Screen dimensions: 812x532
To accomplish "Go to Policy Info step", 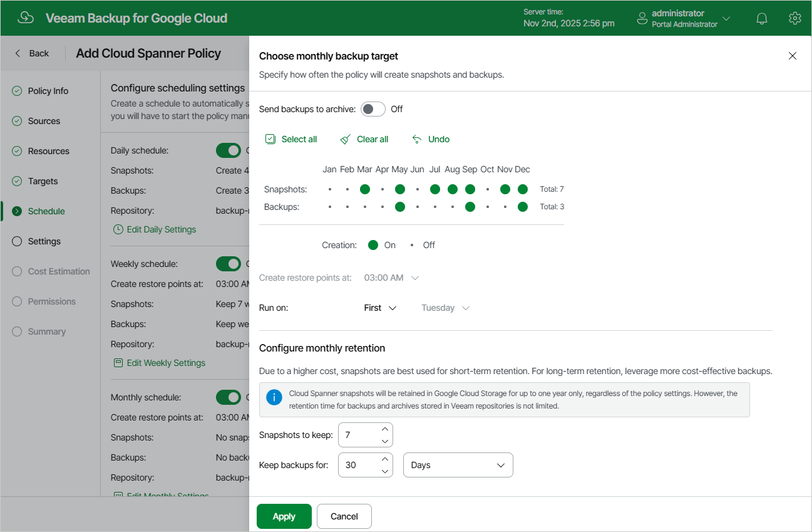I will point(48,91).
